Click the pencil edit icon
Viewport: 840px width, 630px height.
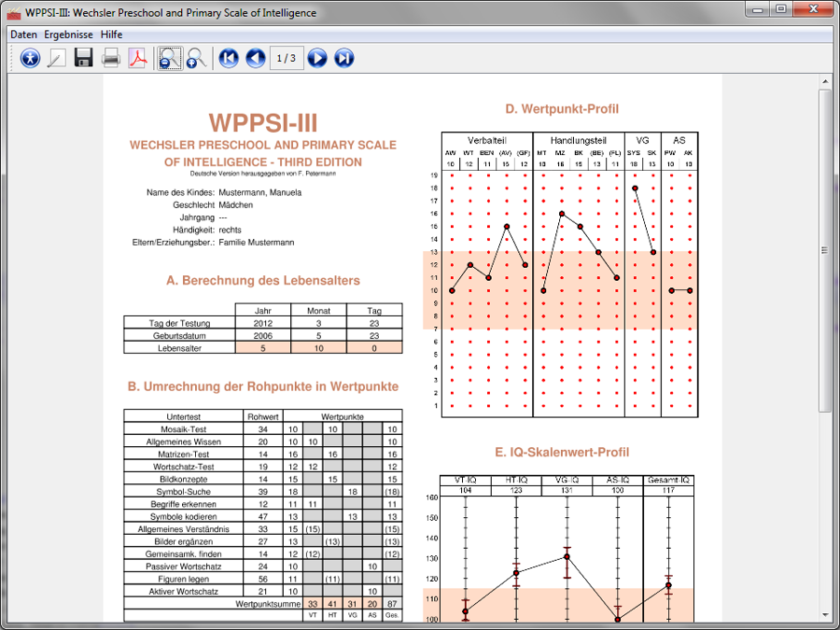click(x=57, y=59)
